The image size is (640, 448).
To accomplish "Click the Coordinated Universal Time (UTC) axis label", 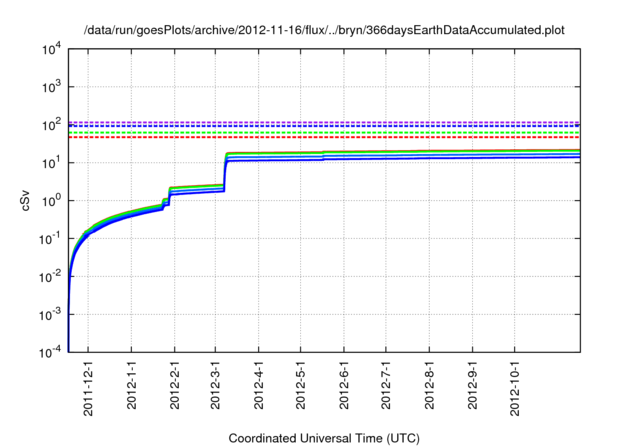I will pyautogui.click(x=324, y=438).
